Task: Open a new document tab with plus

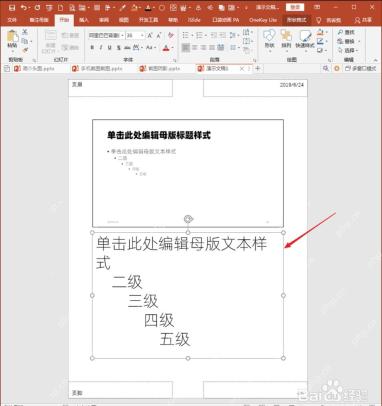Action: click(257, 68)
